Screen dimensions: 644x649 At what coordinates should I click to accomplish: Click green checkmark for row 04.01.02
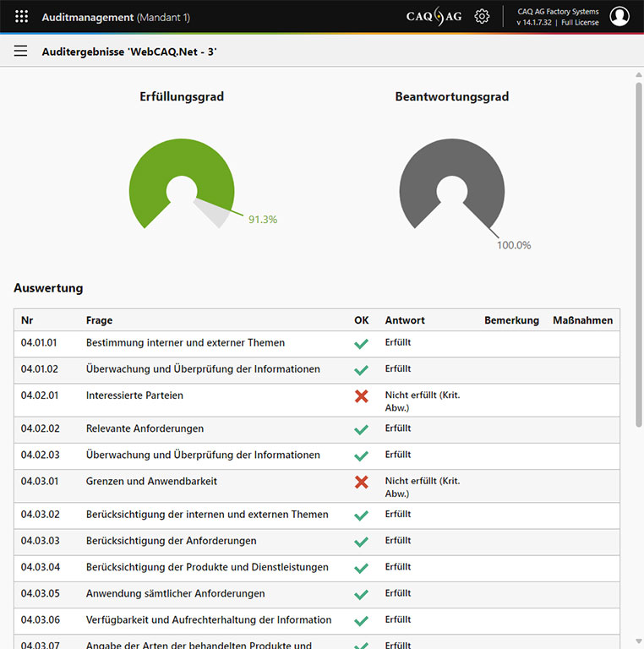362,369
